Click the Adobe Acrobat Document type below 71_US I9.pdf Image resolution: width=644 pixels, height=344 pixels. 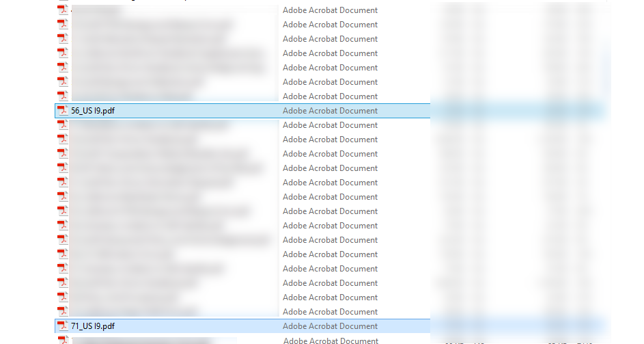point(331,341)
